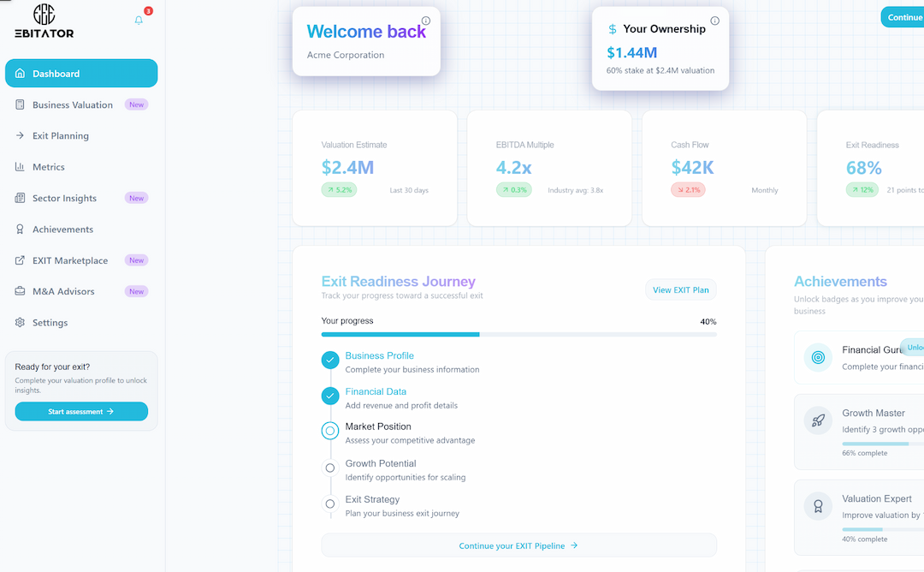924x572 pixels.
Task: Mark the Growth Potential step circle
Action: 330,468
